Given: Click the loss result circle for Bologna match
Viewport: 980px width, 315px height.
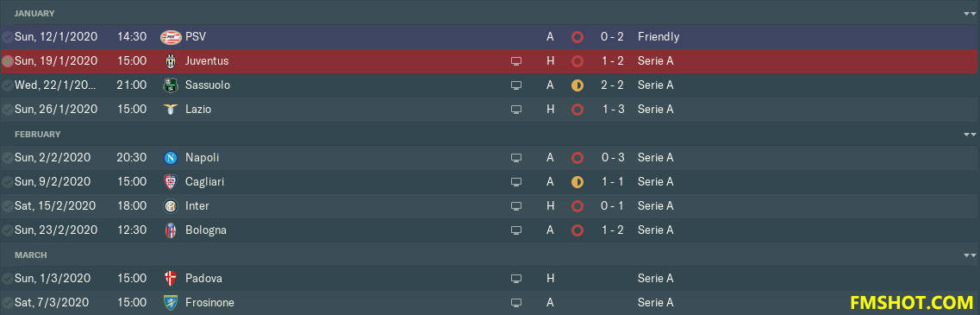Looking at the screenshot, I should 577,230.
